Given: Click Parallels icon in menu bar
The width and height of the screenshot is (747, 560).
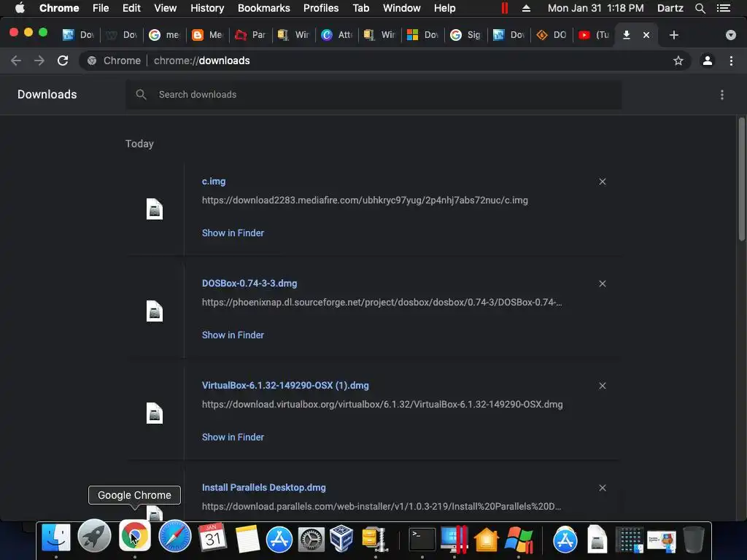Looking at the screenshot, I should 505,8.
